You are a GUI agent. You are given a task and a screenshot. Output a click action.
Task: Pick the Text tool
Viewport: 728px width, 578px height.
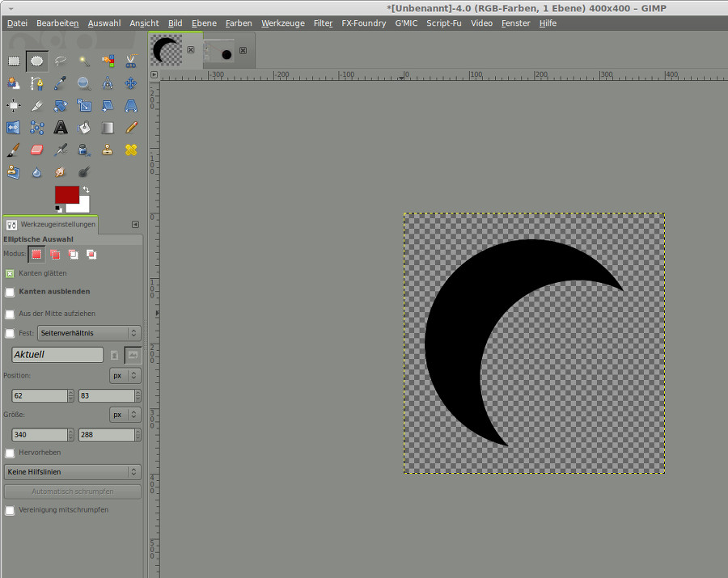coord(61,128)
